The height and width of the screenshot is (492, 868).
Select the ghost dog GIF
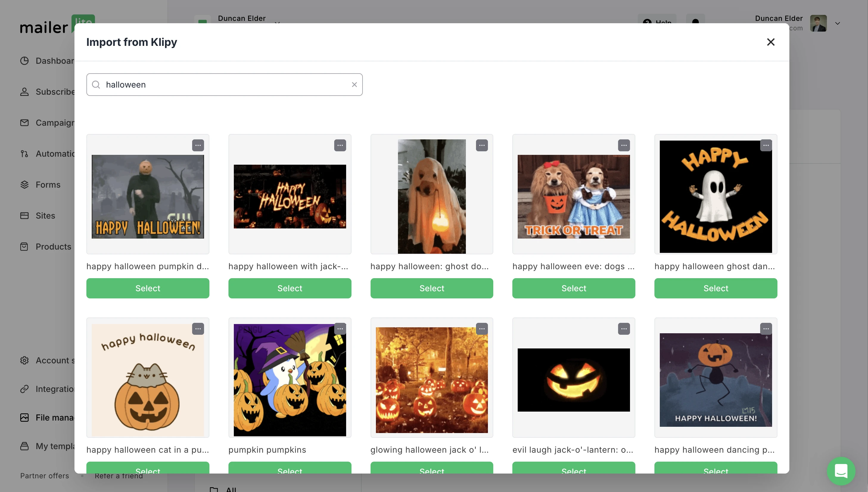(431, 288)
